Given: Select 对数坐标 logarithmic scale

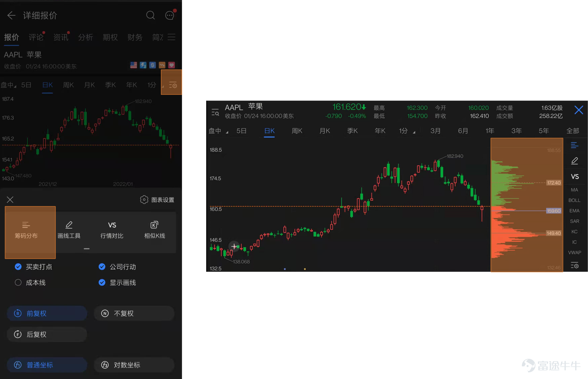Looking at the screenshot, I should [134, 365].
